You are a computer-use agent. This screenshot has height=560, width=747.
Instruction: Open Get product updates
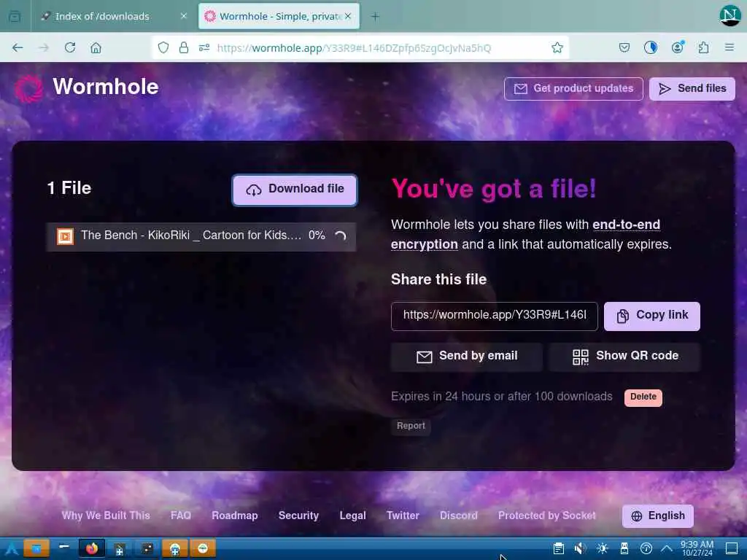(x=573, y=88)
